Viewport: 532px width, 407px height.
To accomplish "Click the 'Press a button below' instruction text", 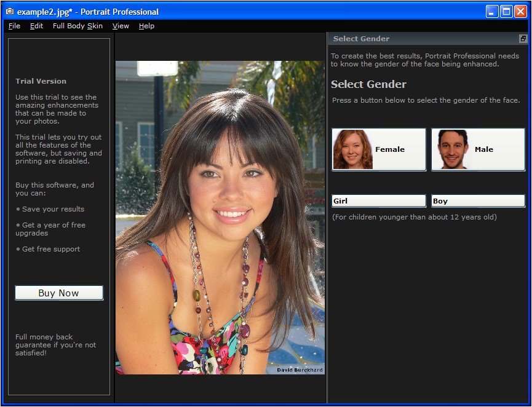I will coord(426,100).
